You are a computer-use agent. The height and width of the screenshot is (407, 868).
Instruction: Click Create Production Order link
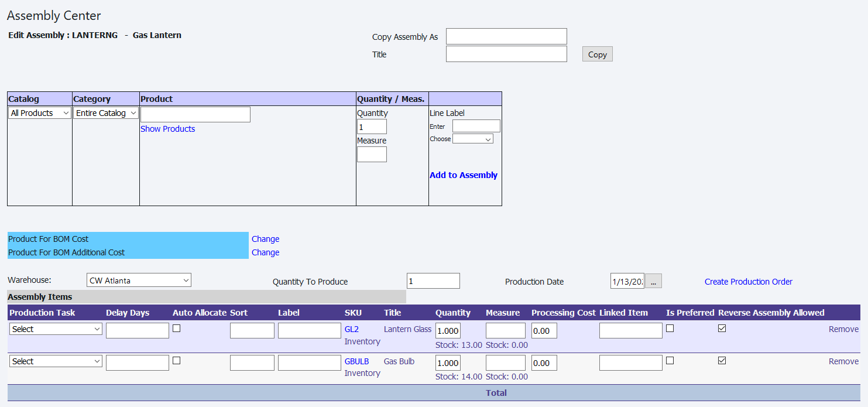coord(748,282)
